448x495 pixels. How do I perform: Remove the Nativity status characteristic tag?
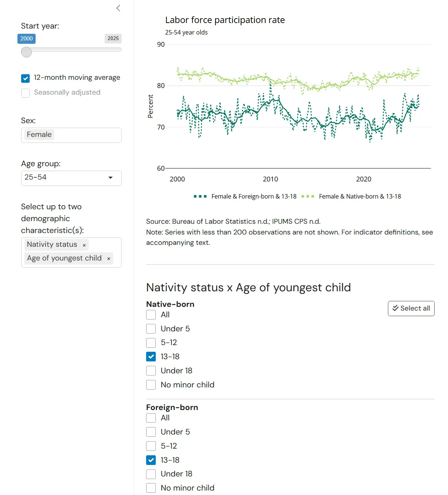click(84, 245)
